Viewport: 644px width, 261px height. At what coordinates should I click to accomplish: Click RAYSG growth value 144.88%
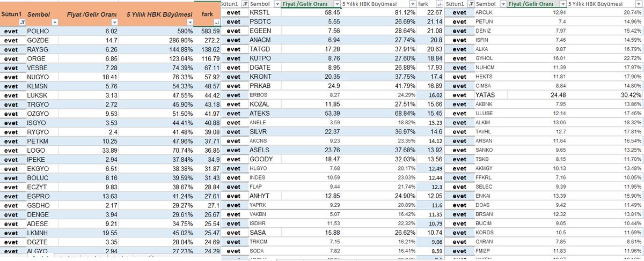tap(181, 49)
